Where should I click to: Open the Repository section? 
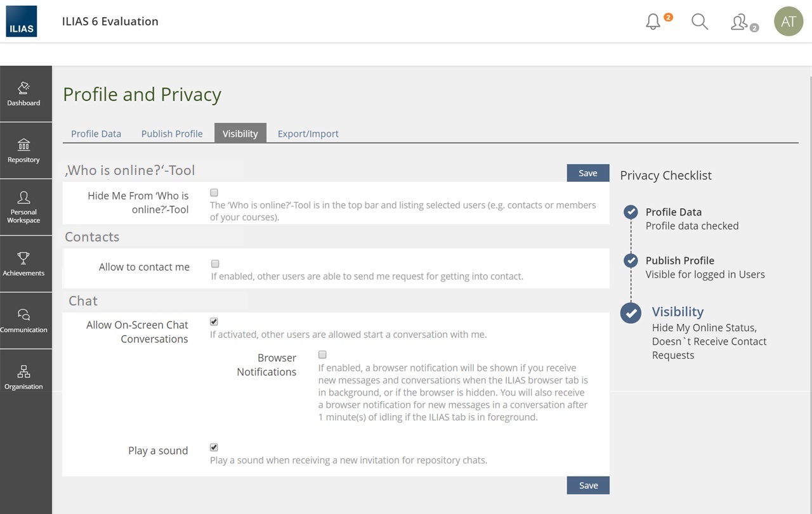(24, 150)
